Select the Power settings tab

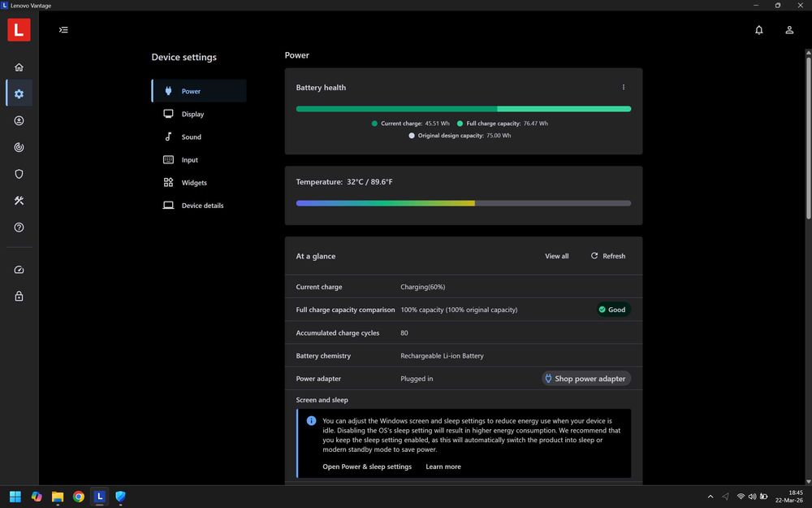click(x=199, y=91)
